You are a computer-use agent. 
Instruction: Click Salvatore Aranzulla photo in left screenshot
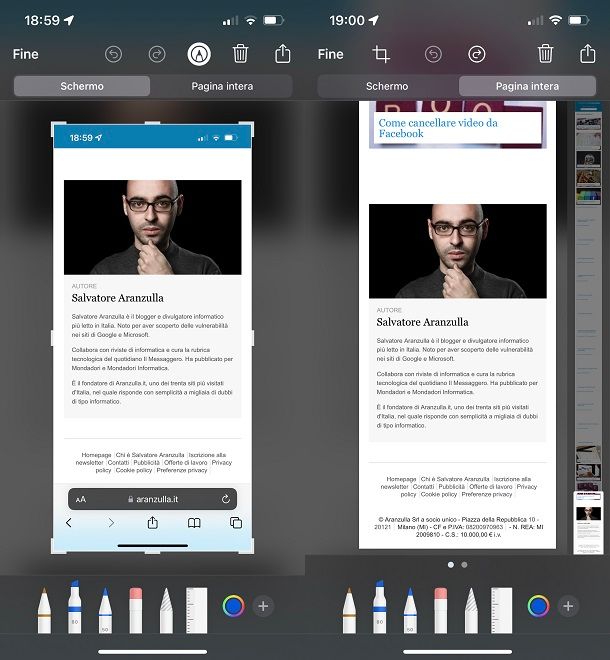pos(152,227)
